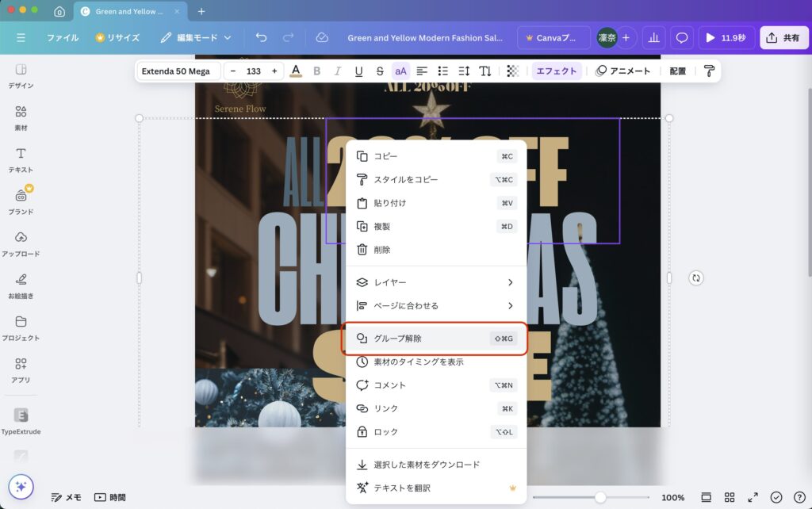812x509 pixels.
Task: Click the redo arrow icon
Action: (288, 38)
